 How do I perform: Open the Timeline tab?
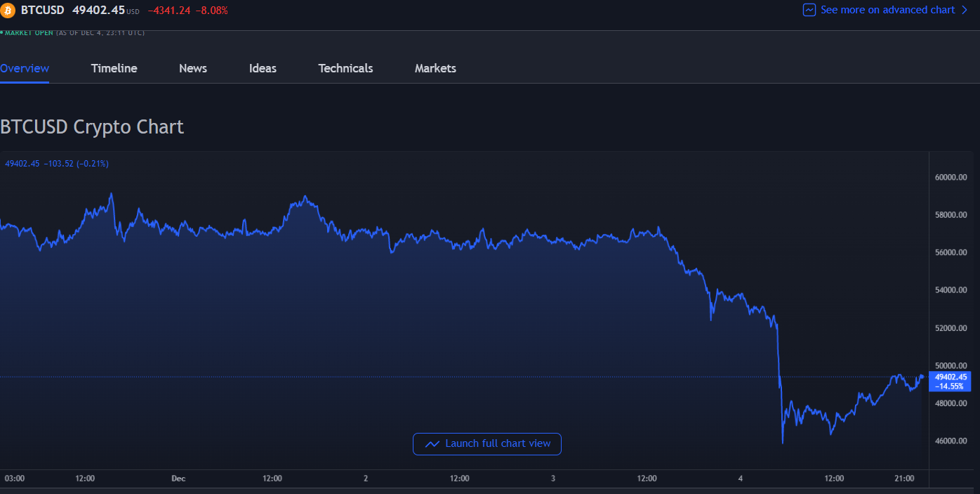114,68
